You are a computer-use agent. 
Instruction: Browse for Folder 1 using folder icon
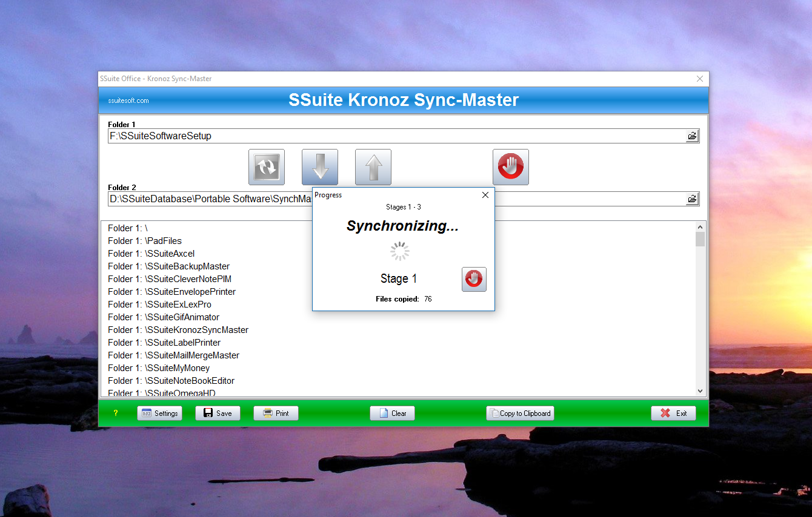click(692, 136)
